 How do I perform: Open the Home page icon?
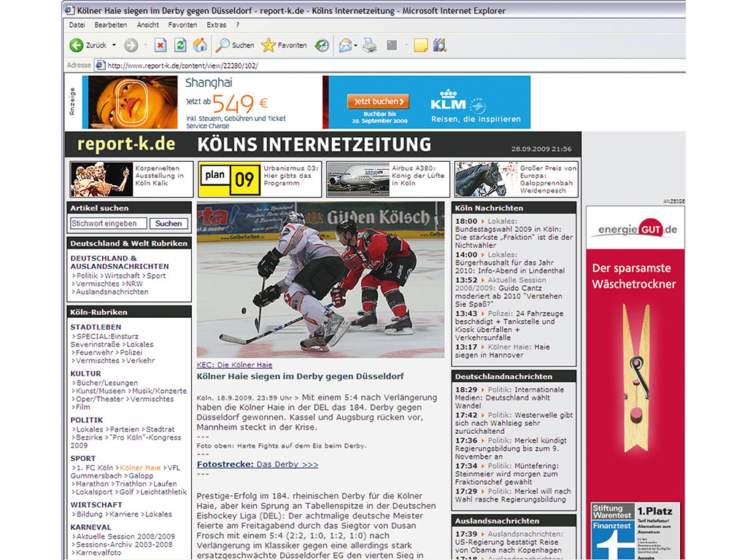[199, 44]
